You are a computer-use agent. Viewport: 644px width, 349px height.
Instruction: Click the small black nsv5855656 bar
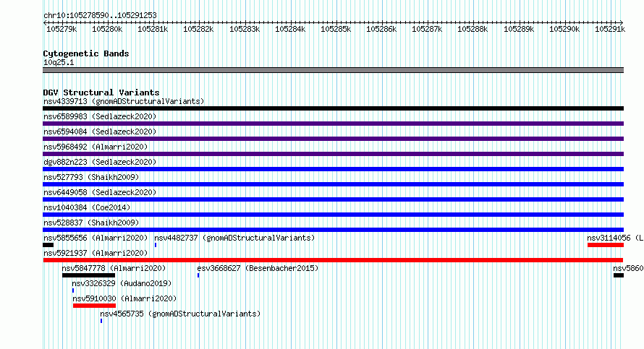tap(48, 245)
